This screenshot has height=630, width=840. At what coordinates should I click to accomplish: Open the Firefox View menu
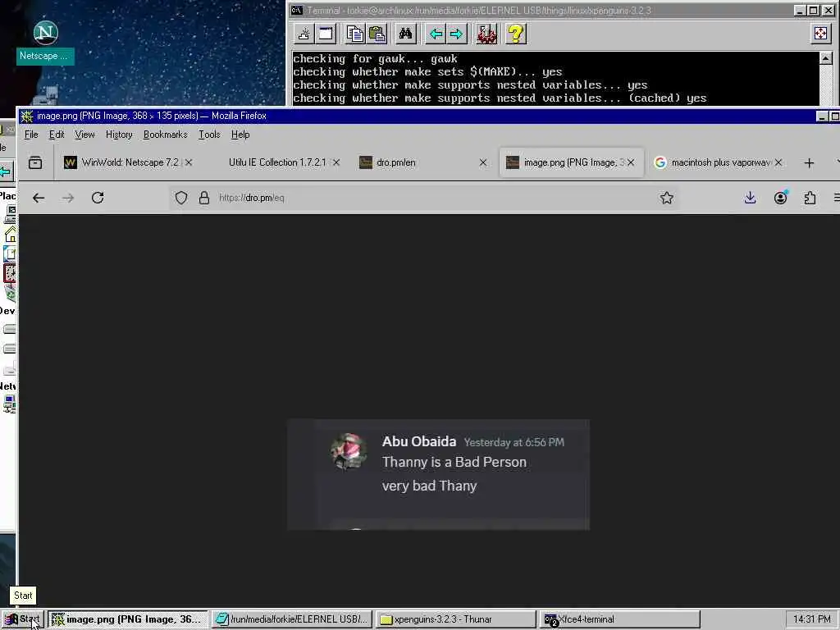84,135
